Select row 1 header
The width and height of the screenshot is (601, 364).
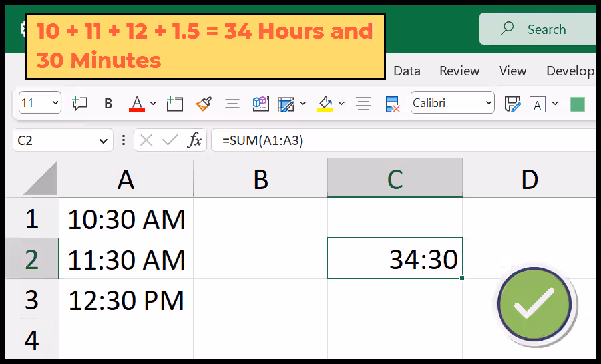point(32,218)
